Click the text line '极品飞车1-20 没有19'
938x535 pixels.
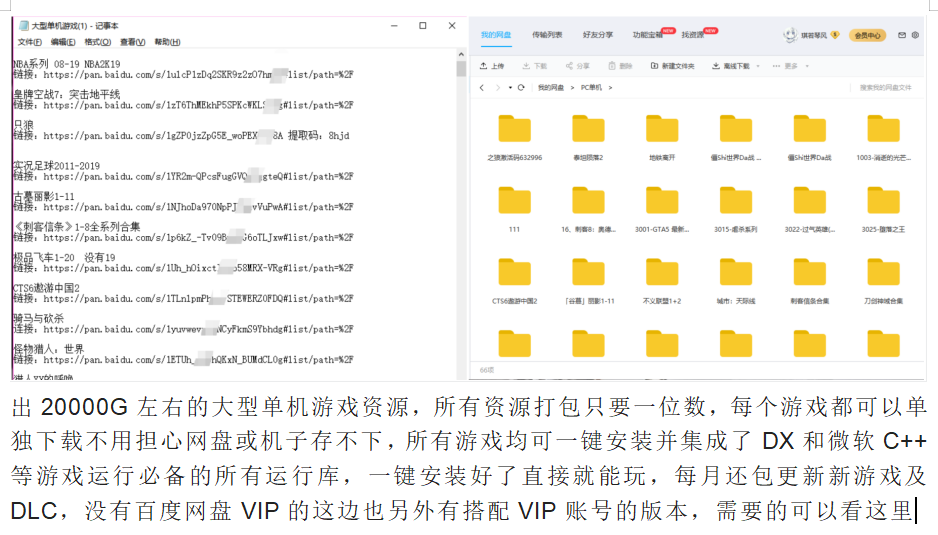tap(64, 257)
